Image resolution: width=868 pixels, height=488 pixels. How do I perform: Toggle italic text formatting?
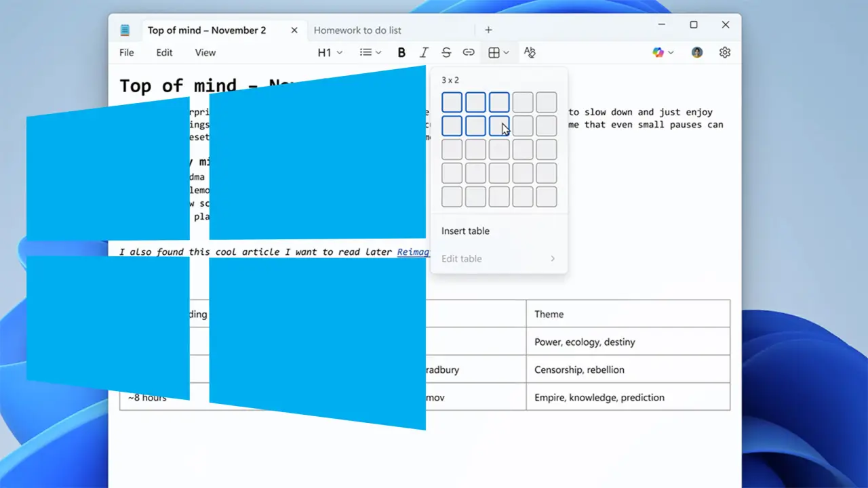point(424,52)
